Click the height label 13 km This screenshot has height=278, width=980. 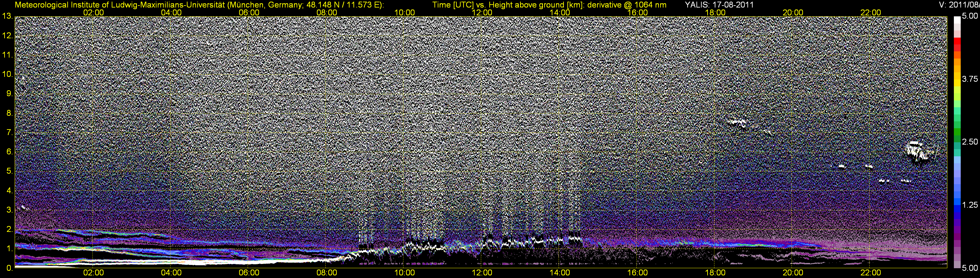click(7, 16)
